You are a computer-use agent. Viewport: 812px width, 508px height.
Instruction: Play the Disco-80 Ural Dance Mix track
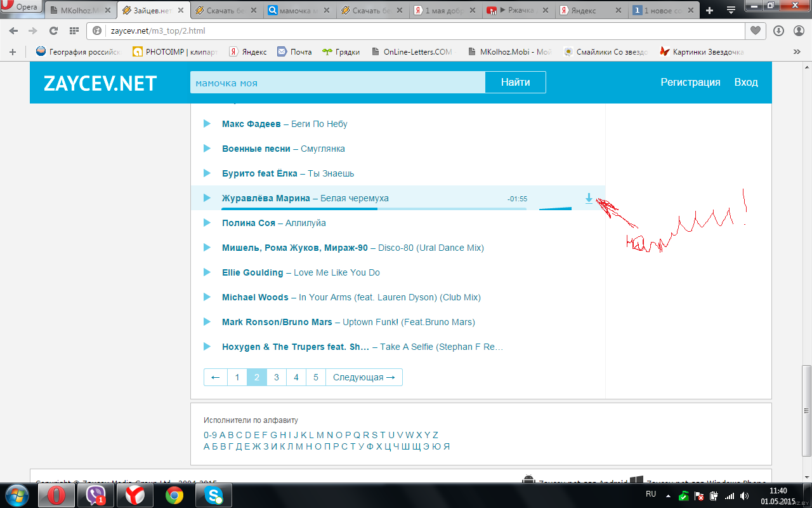(207, 248)
